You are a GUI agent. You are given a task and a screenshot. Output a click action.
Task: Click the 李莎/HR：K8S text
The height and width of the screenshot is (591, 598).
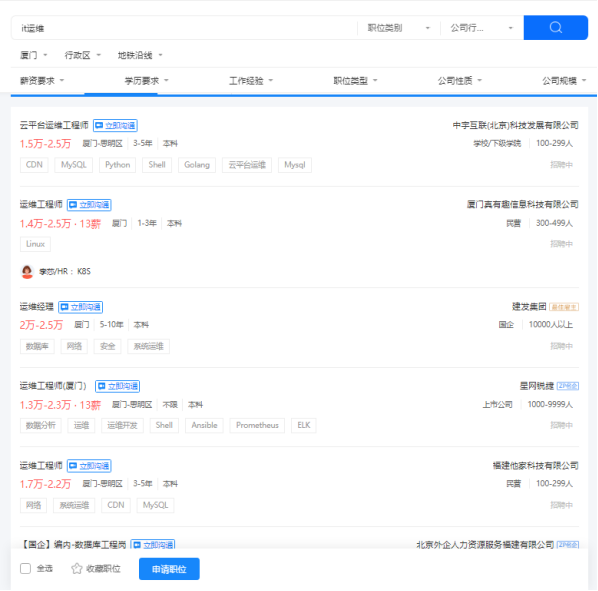65,271
